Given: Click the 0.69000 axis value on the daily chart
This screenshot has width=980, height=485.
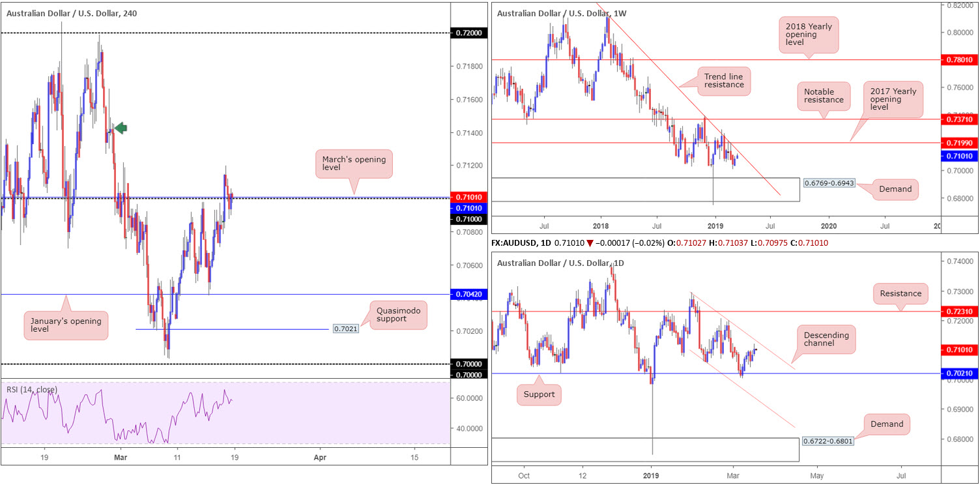Looking at the screenshot, I should coord(959,409).
